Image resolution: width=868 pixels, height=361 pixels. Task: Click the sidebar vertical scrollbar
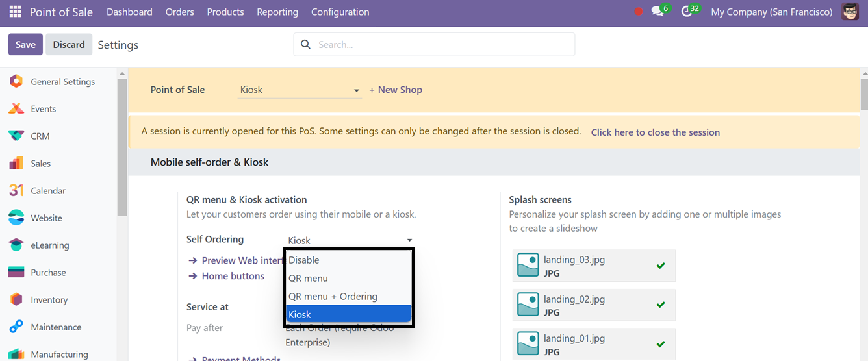pyautogui.click(x=122, y=147)
